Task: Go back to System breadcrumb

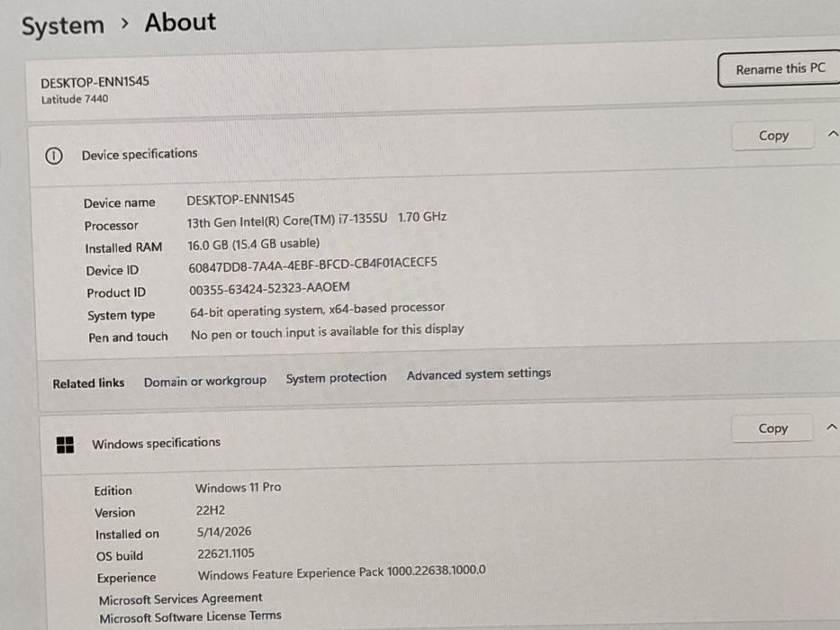Action: pyautogui.click(x=63, y=26)
